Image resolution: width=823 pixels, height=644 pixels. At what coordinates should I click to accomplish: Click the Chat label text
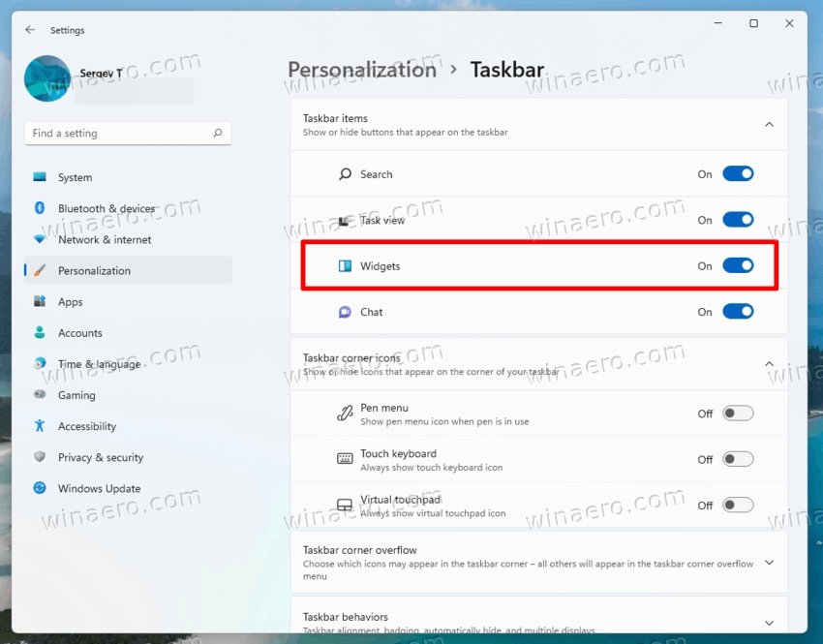pos(372,312)
